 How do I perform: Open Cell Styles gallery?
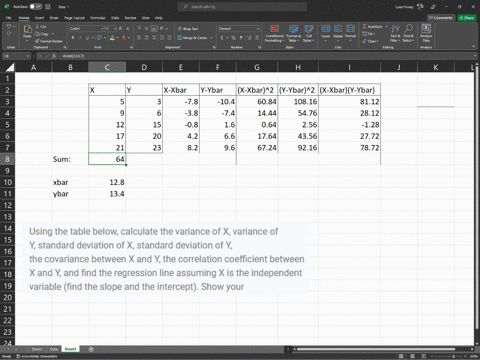pos(309,33)
